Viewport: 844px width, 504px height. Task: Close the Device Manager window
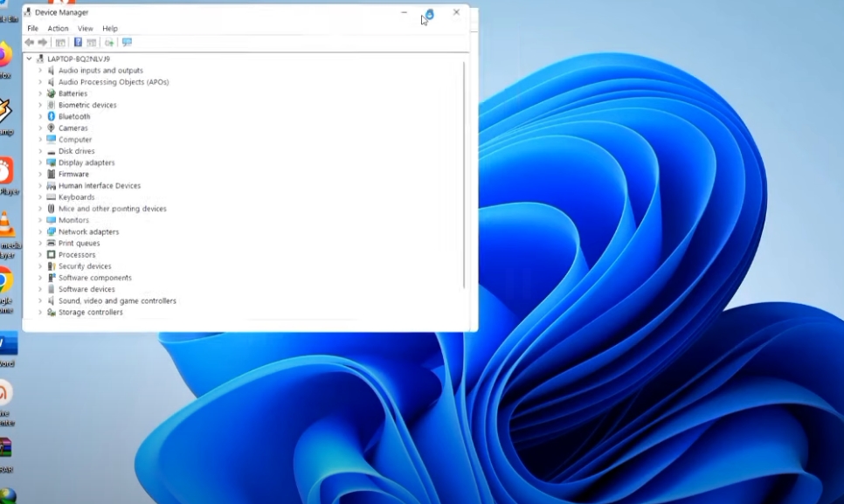pos(456,12)
